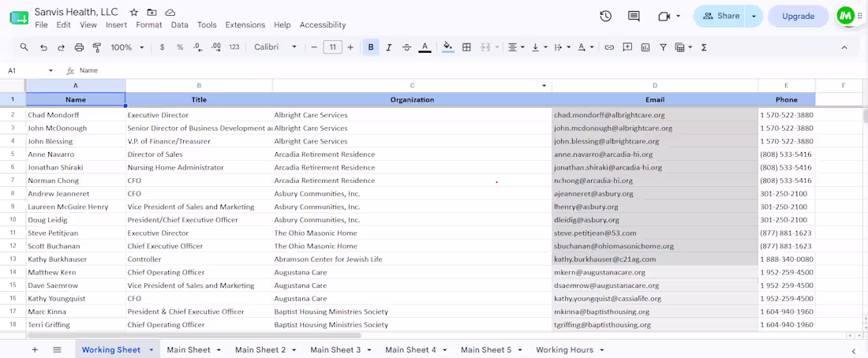Open the fill color picker

448,47
